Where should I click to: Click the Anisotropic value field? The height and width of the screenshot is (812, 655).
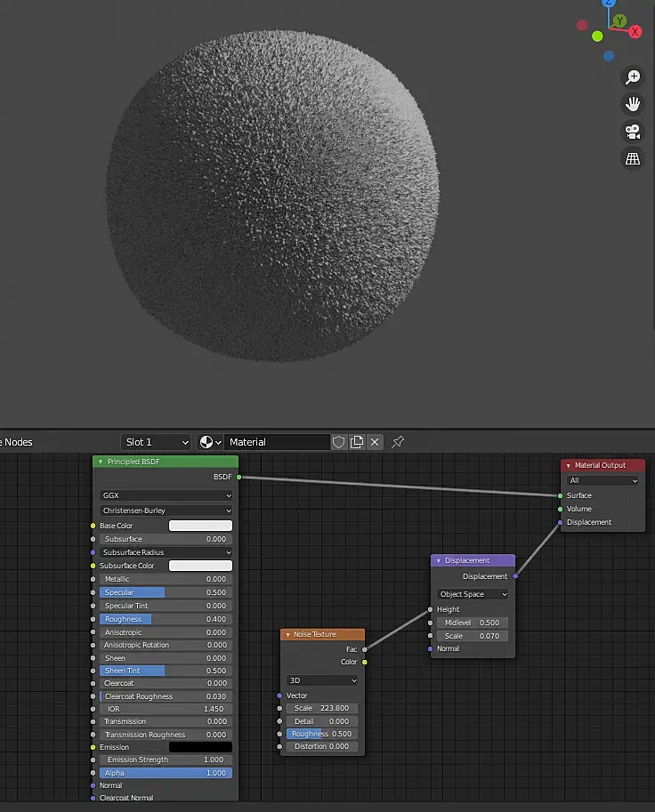[166, 632]
